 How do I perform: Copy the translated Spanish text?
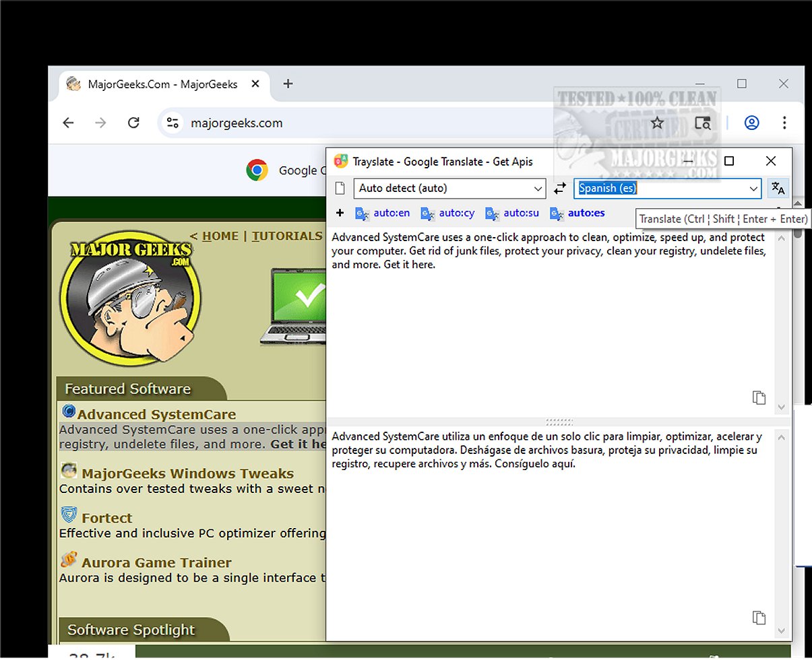pos(759,618)
